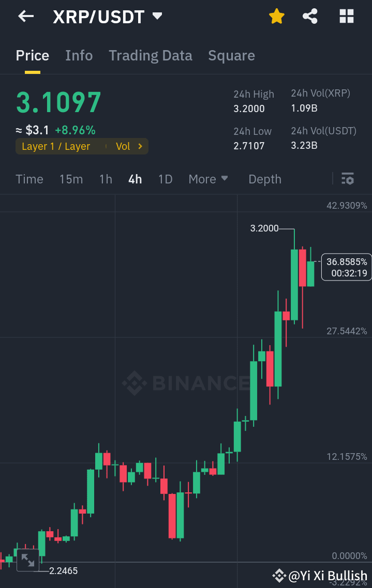The width and height of the screenshot is (372, 588).
Task: Click the back arrow to exit the chart
Action: click(x=24, y=16)
